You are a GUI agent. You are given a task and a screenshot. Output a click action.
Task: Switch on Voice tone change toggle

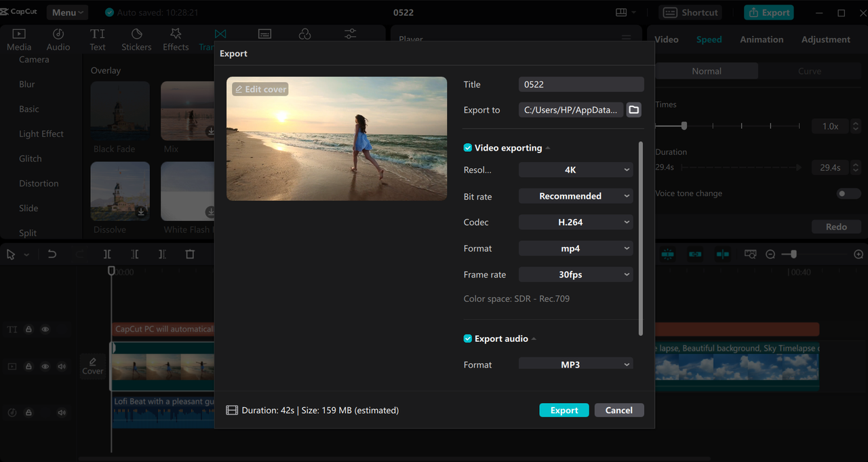848,193
